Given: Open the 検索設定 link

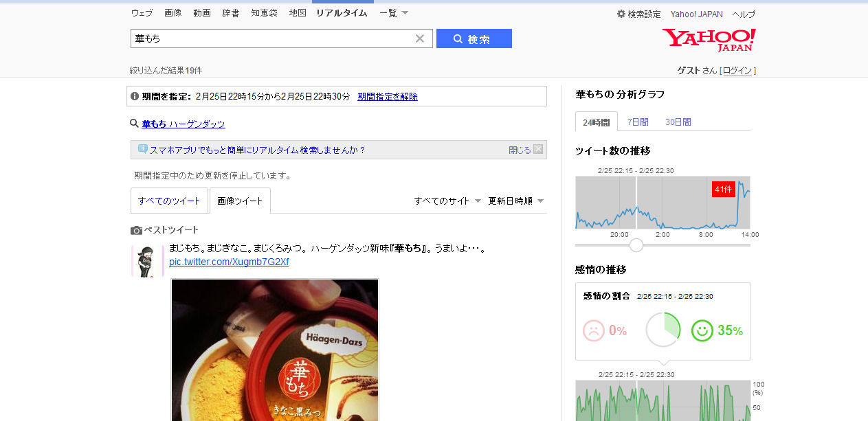Looking at the screenshot, I should [644, 14].
